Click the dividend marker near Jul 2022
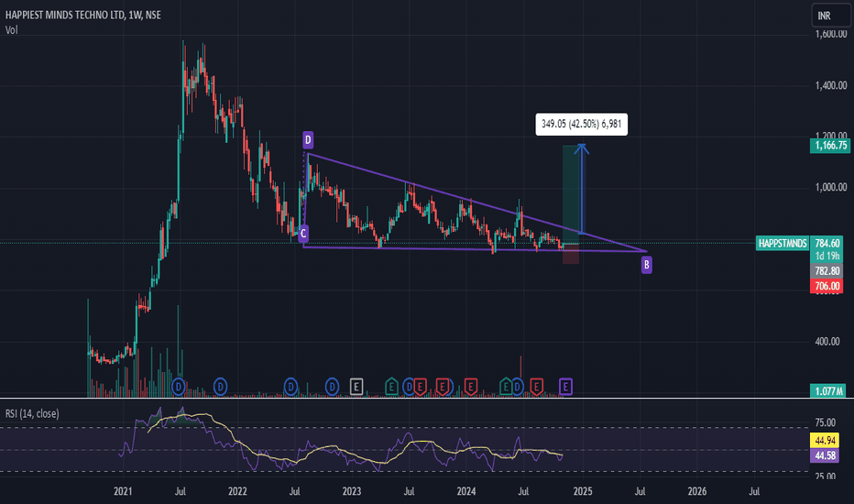Viewport: 854px width, 504px height. [290, 387]
